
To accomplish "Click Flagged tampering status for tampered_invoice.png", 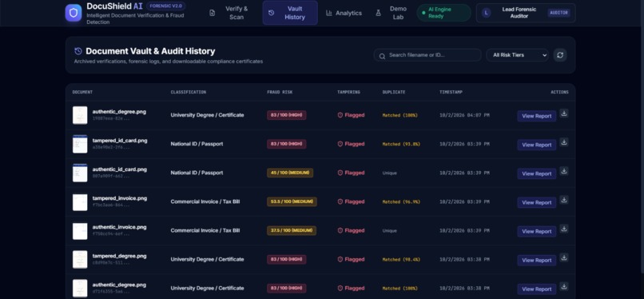I will 351,201.
